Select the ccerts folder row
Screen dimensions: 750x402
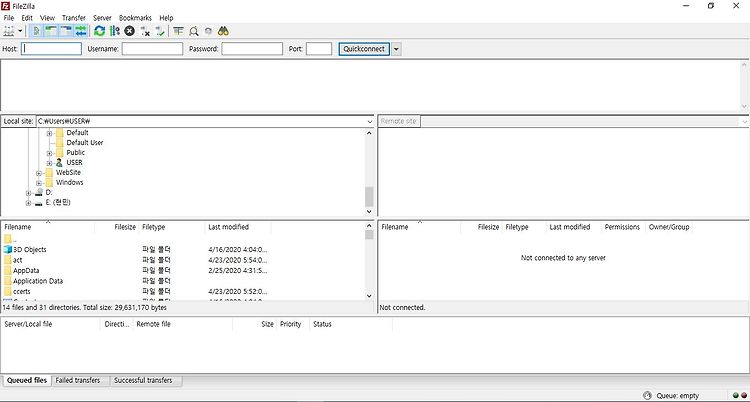click(x=184, y=291)
